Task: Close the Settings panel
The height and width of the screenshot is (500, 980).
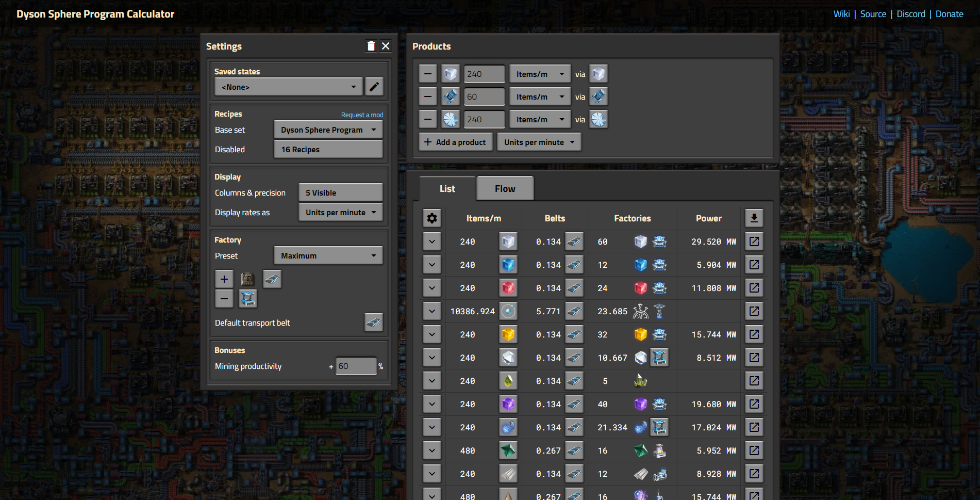Action: click(x=386, y=46)
